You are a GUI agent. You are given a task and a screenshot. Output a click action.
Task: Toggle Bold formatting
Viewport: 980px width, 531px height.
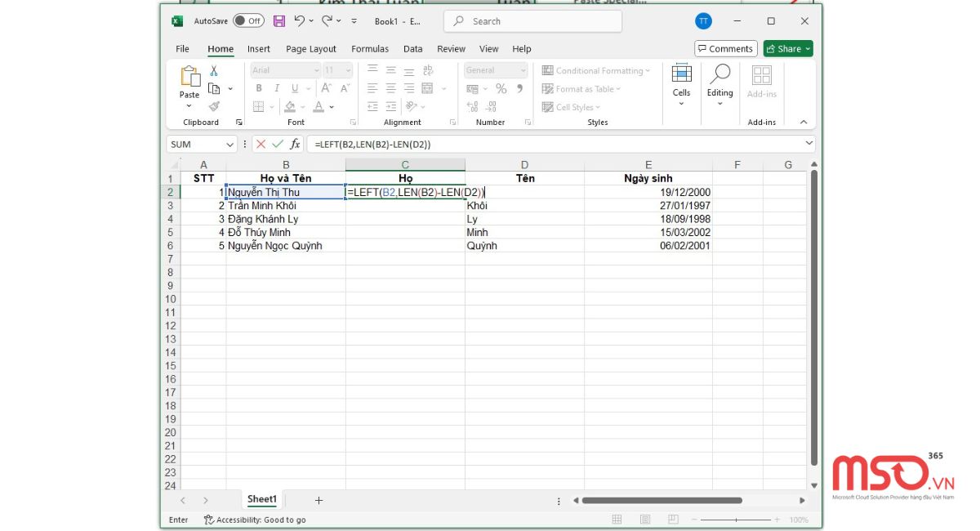tap(259, 88)
